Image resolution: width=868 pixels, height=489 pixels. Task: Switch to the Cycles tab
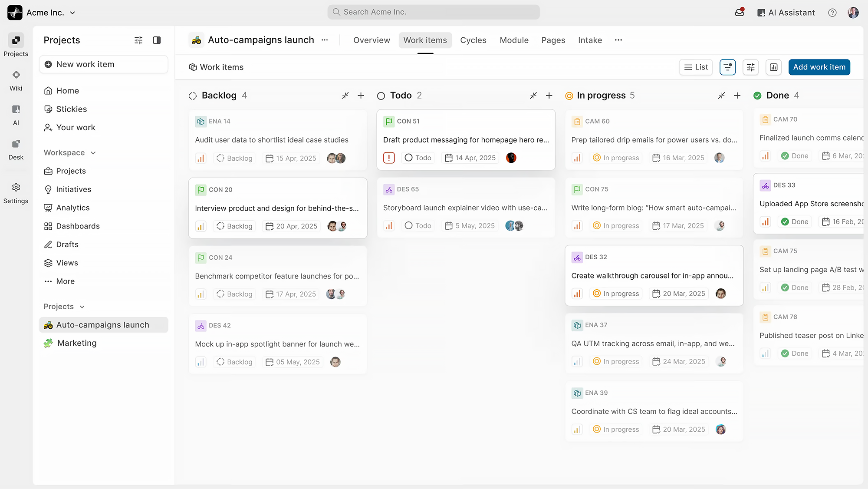pyautogui.click(x=473, y=40)
